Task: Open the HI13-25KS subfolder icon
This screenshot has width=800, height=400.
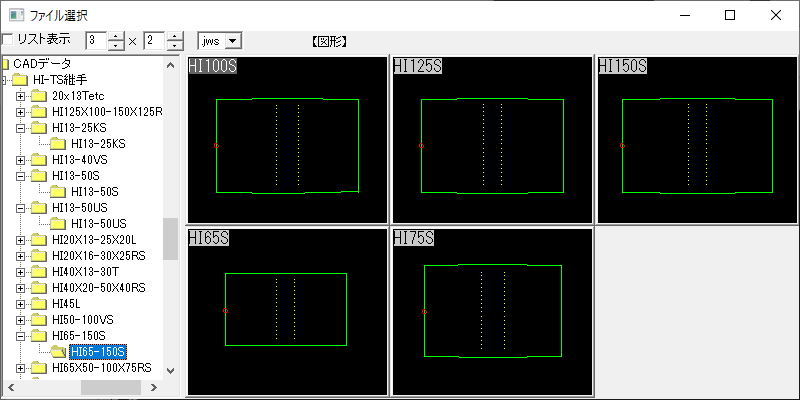Action: click(x=58, y=144)
